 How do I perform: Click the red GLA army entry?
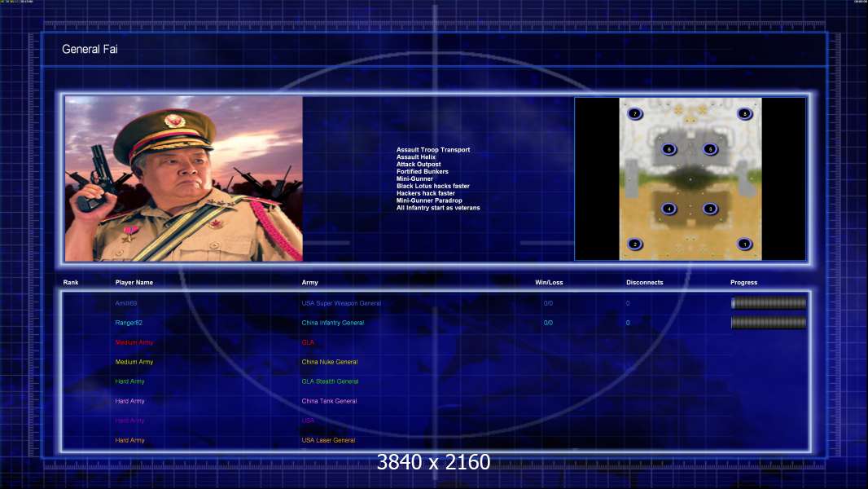click(x=308, y=342)
